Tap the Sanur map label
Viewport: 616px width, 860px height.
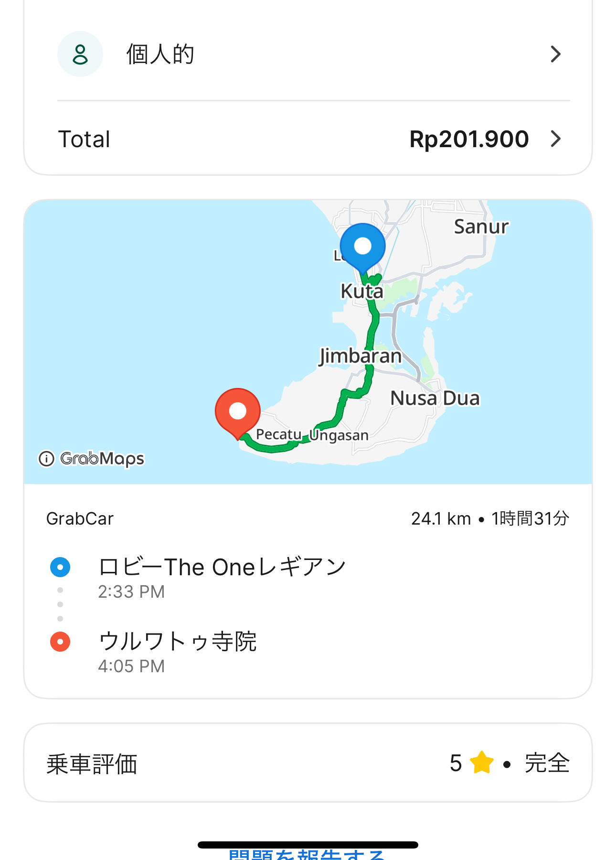point(481,226)
